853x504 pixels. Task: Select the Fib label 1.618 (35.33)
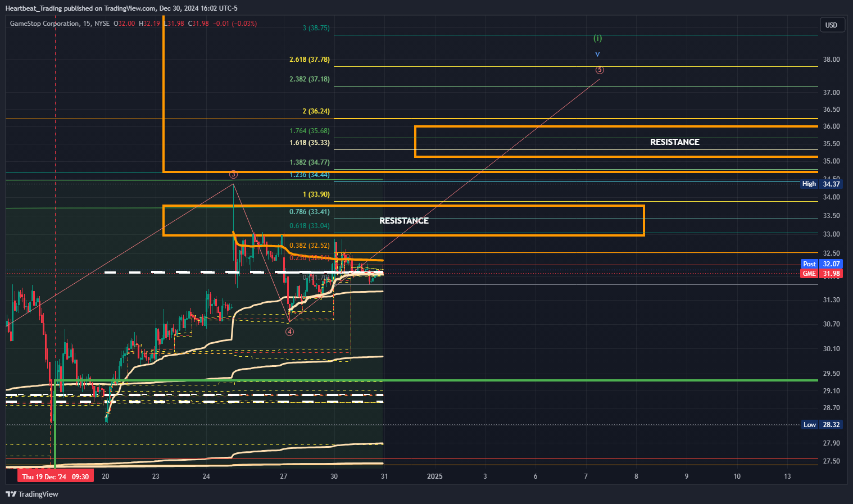(310, 143)
